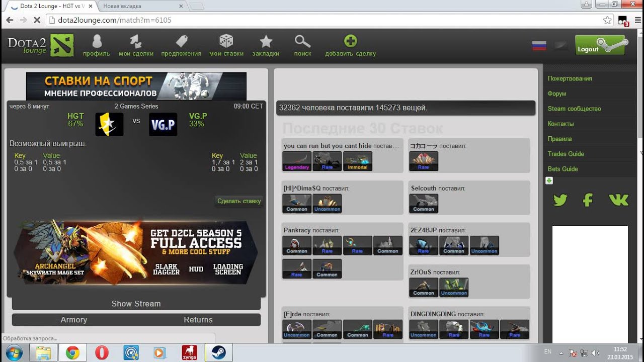Viewport: 644px width, 362px height.
Task: Open Chrome from the taskbar
Action: click(x=72, y=353)
